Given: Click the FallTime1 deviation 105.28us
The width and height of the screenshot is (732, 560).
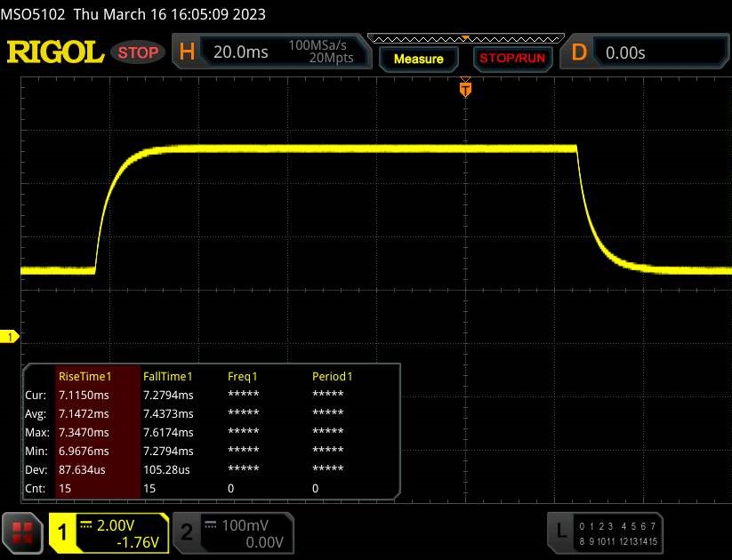Looking at the screenshot, I should (x=166, y=470).
